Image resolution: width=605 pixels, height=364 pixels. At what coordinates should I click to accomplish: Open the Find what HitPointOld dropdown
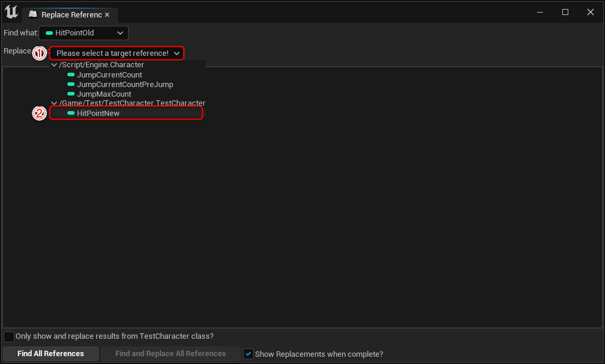(x=84, y=33)
